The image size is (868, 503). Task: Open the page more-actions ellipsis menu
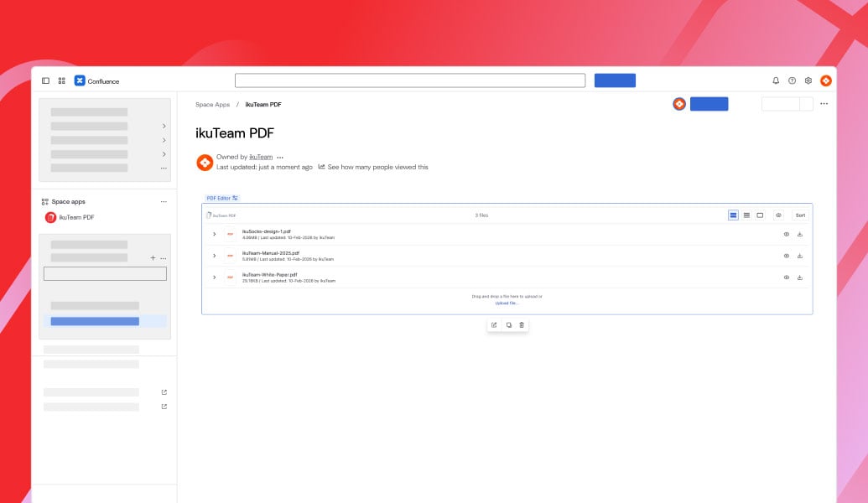tap(824, 102)
